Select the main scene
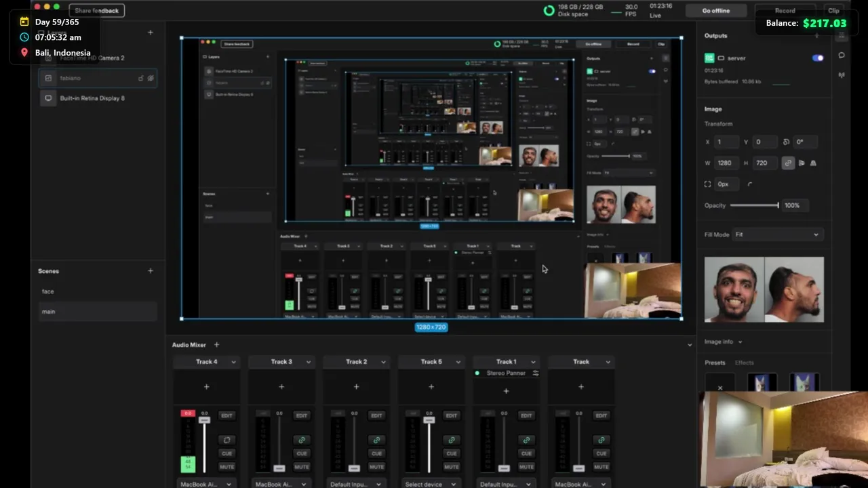The width and height of the screenshot is (868, 488). point(98,312)
